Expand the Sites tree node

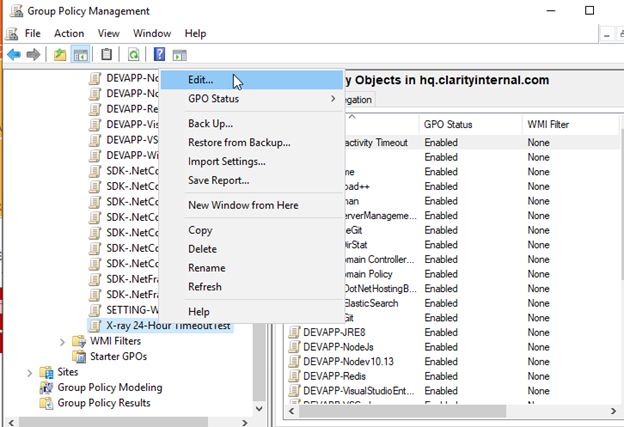pyautogui.click(x=29, y=373)
